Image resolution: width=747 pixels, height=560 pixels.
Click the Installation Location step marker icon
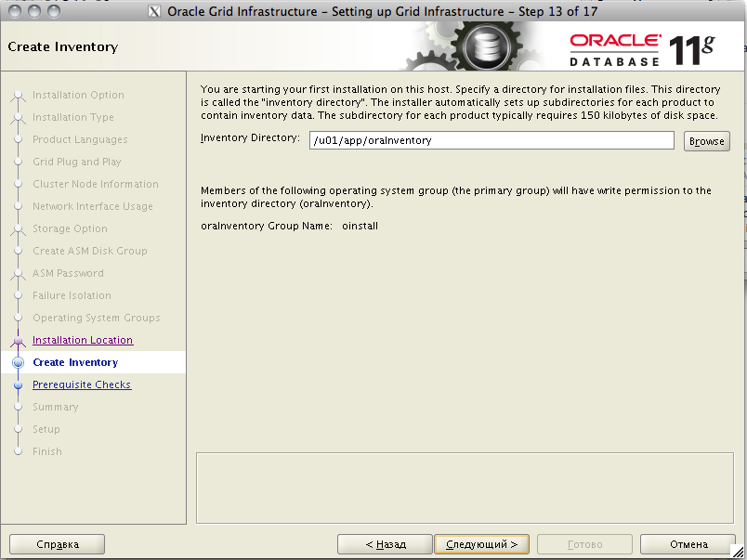pos(18,341)
